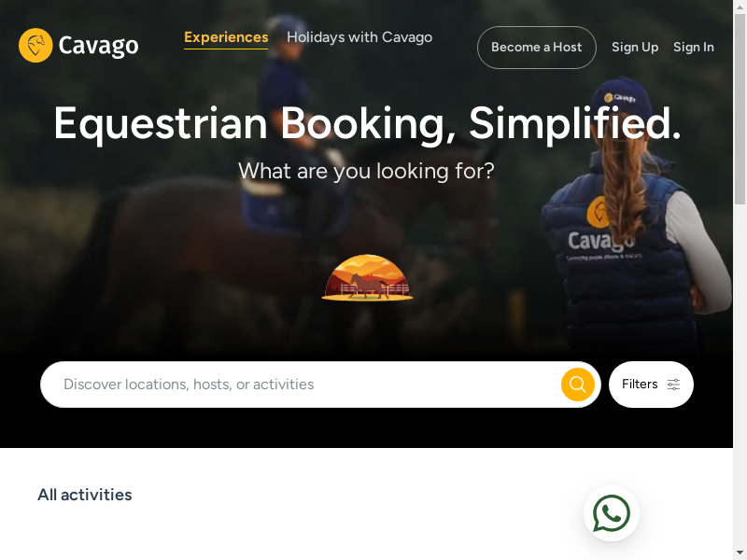Screen dimensions: 747x560
Task: Click the scrollbar down arrow
Action: coord(740,553)
